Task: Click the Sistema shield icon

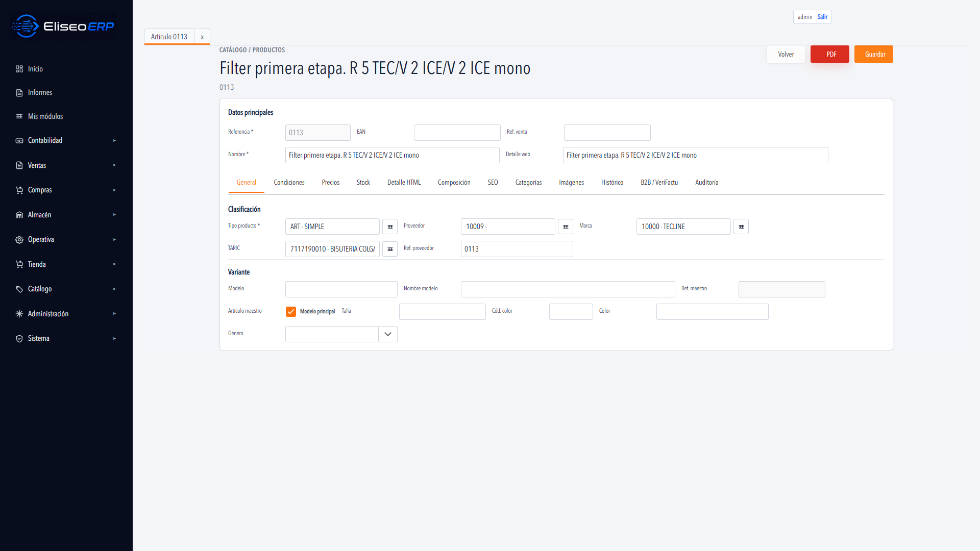Action: coord(19,338)
